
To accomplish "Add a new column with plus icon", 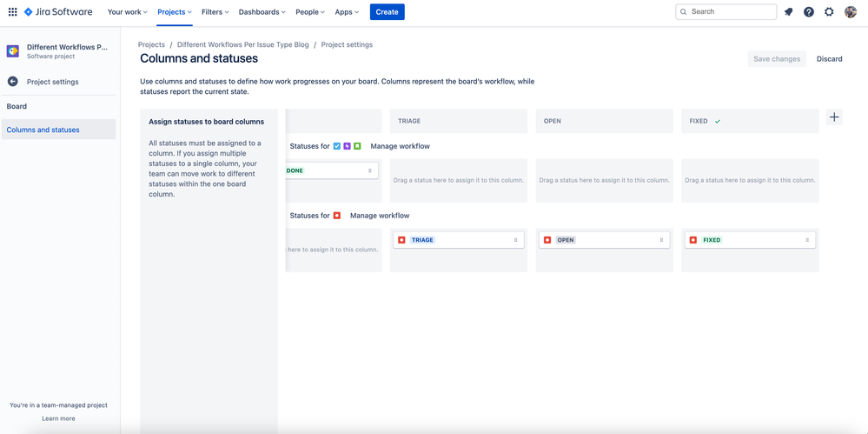I will (834, 117).
